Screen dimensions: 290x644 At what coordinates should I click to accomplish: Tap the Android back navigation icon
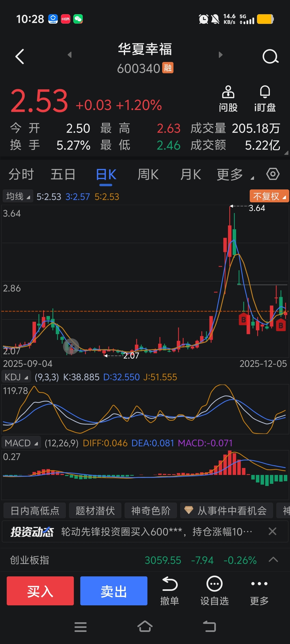[209, 627]
